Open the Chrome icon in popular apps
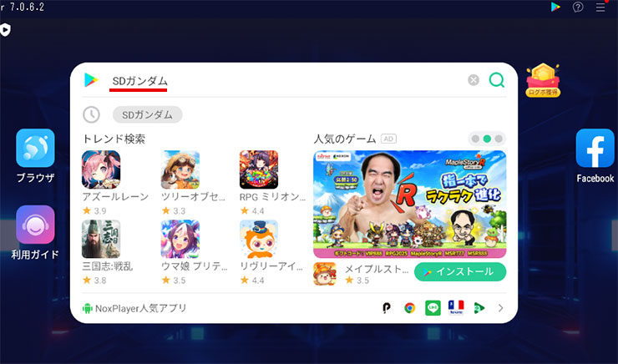Image resolution: width=618 pixels, height=364 pixels. 410,308
